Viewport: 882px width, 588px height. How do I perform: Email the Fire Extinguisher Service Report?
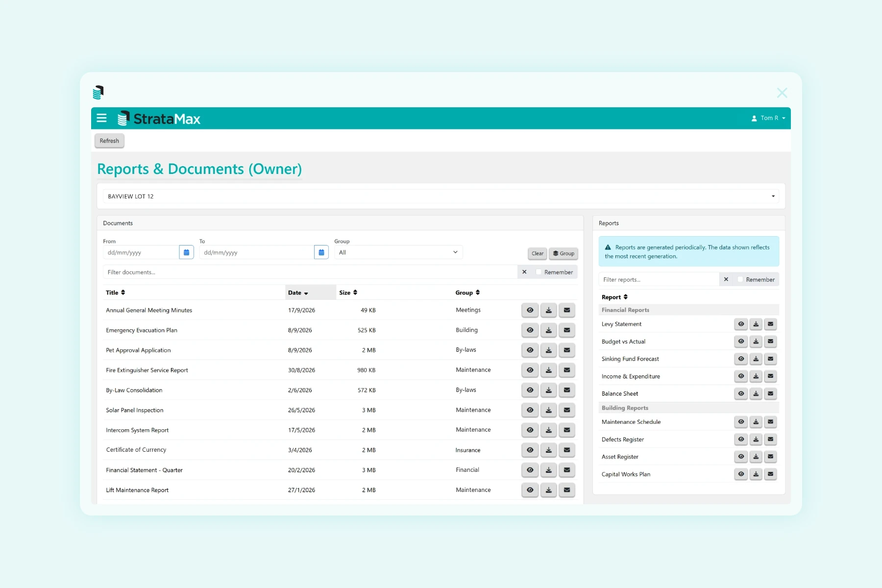pos(567,370)
